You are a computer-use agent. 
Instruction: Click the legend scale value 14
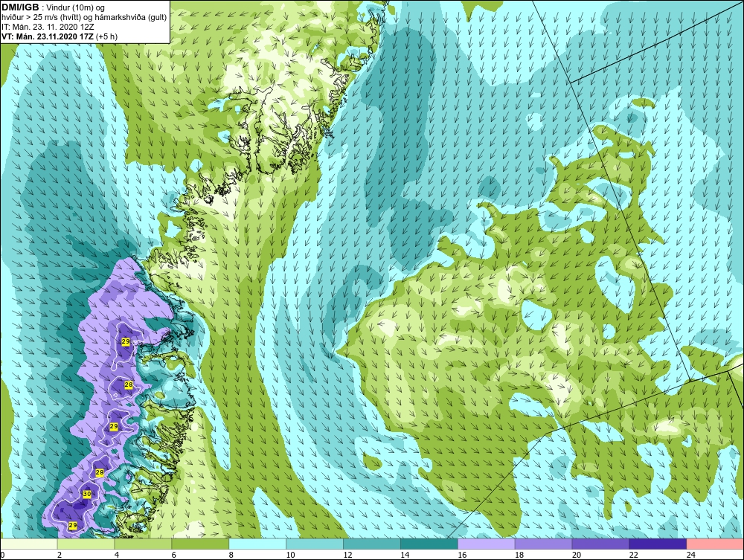tap(405, 555)
